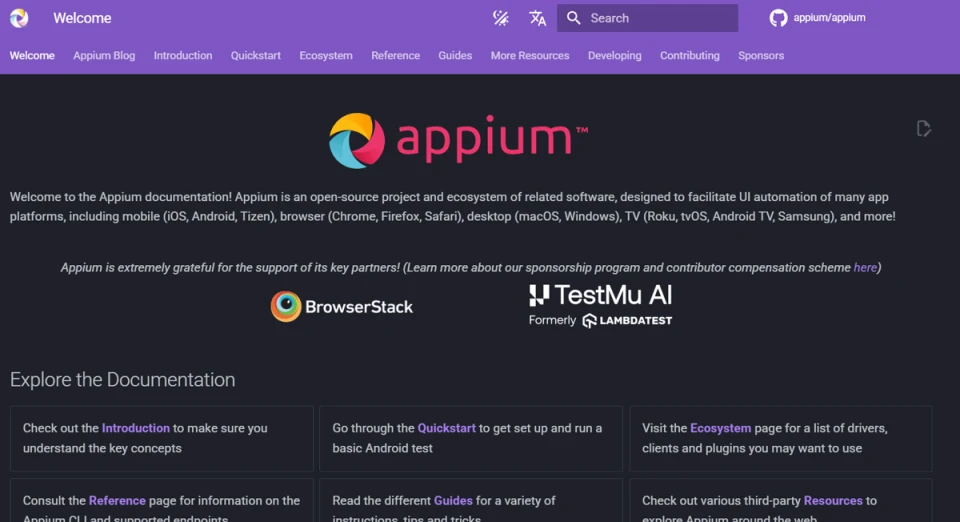Open the language selector menu
Viewport: 960px width, 522px height.
[x=538, y=18]
